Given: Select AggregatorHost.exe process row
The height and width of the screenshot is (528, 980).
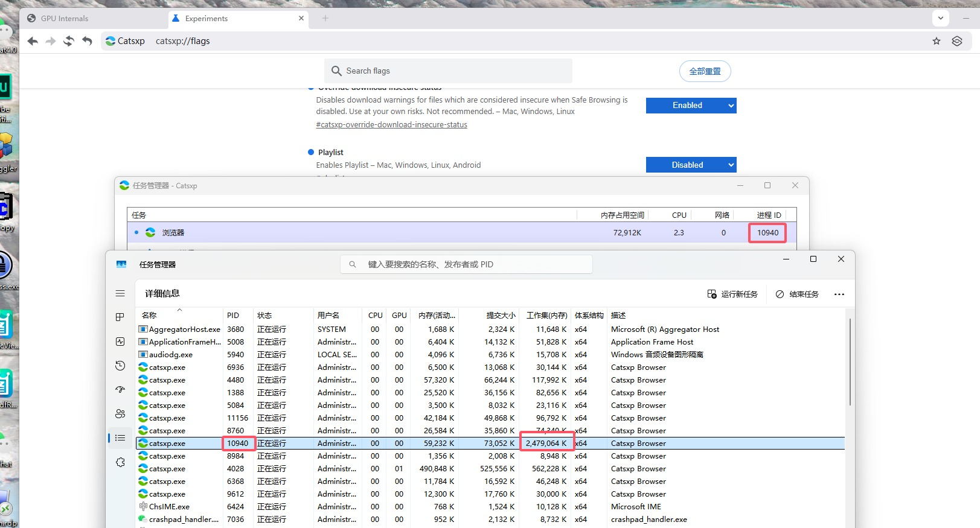Looking at the screenshot, I should tap(490, 329).
